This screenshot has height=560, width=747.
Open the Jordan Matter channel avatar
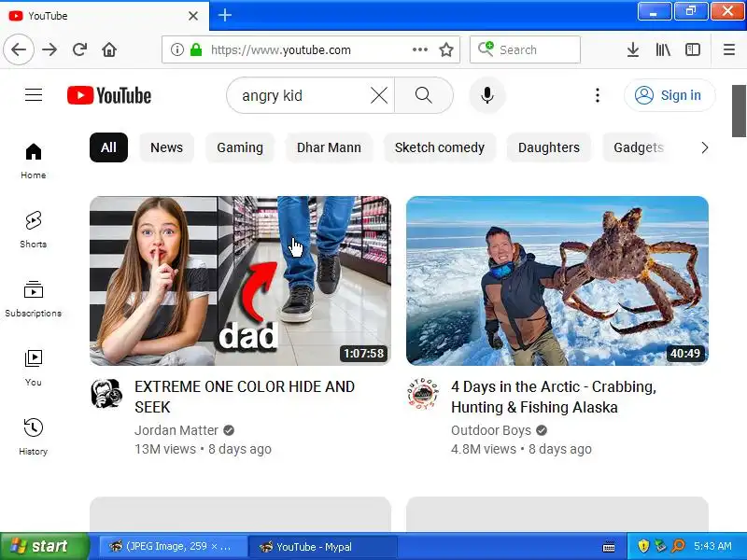coord(106,393)
